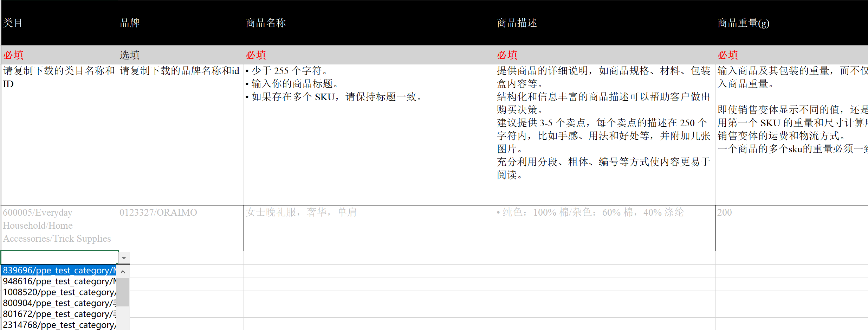Select the 800904/ppe_test_category entry
The width and height of the screenshot is (868, 330).
(x=59, y=303)
